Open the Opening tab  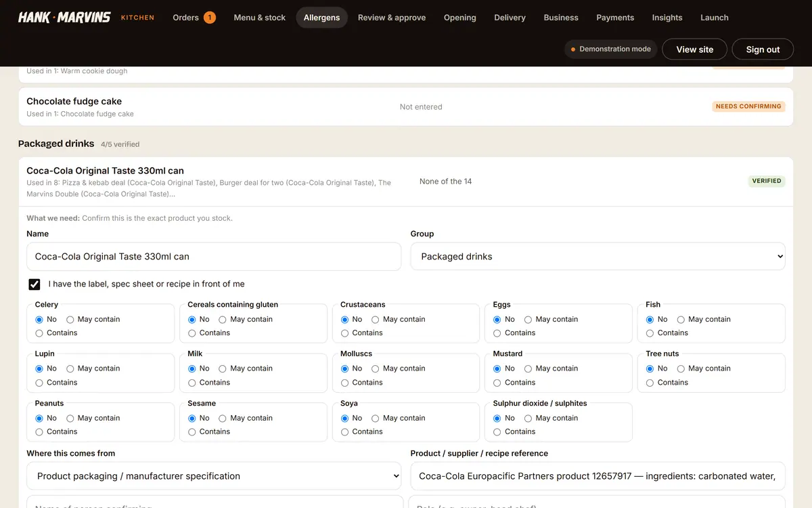460,18
